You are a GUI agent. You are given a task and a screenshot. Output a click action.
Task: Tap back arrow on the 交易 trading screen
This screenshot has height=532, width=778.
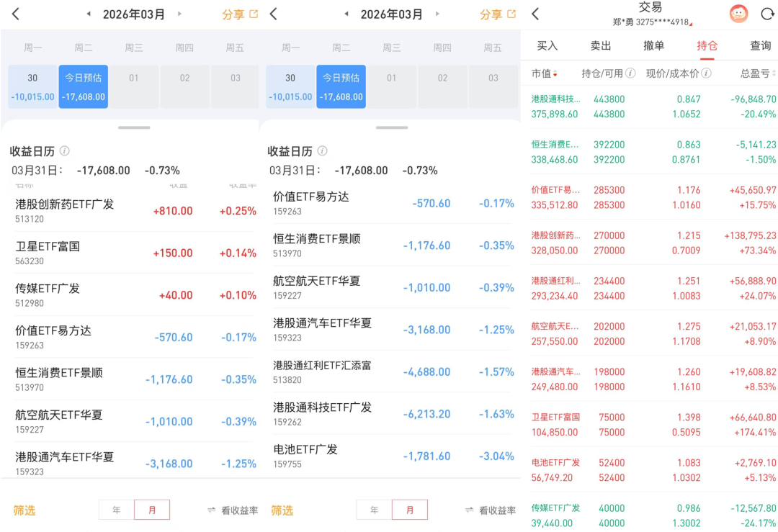[x=535, y=14]
